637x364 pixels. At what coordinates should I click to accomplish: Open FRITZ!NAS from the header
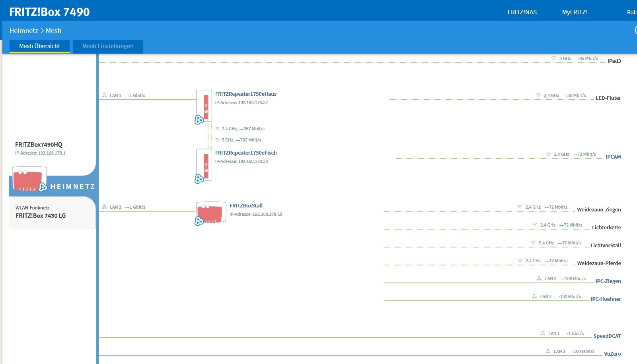[522, 12]
